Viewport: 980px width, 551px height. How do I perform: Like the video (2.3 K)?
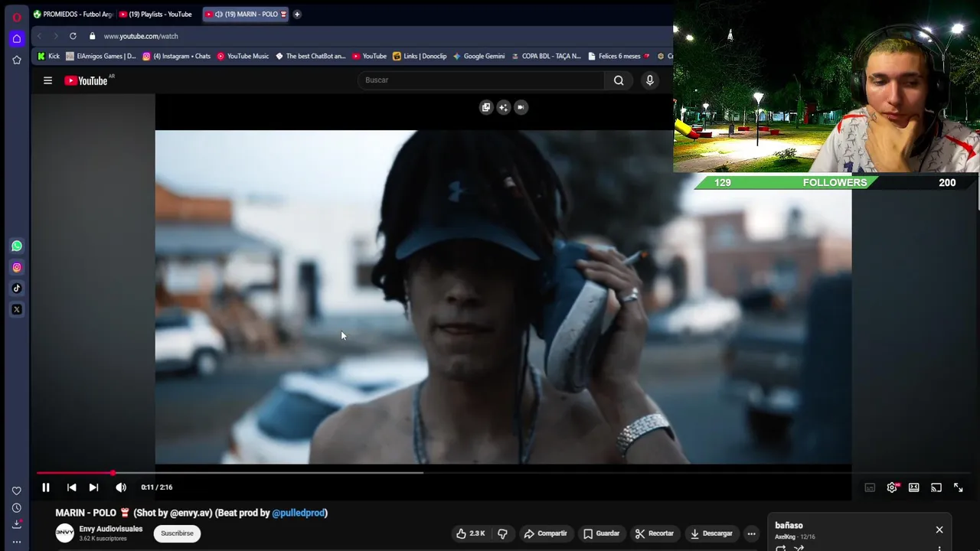coord(471,533)
